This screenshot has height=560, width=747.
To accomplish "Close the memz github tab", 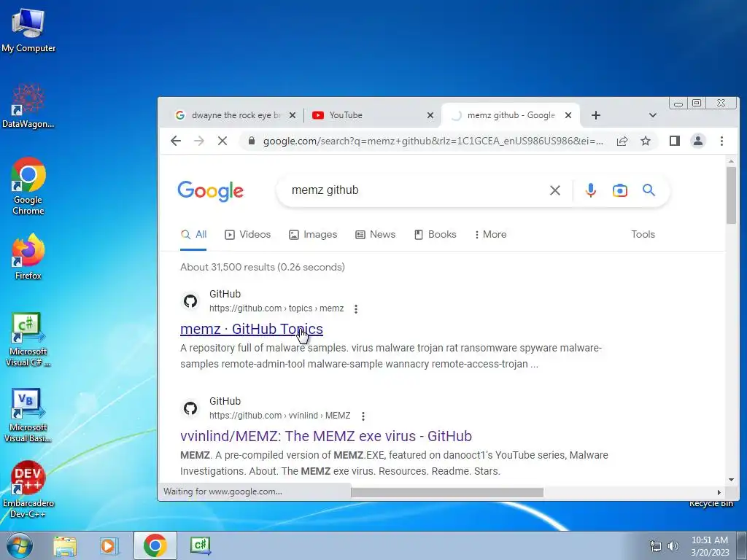I will 568,115.
